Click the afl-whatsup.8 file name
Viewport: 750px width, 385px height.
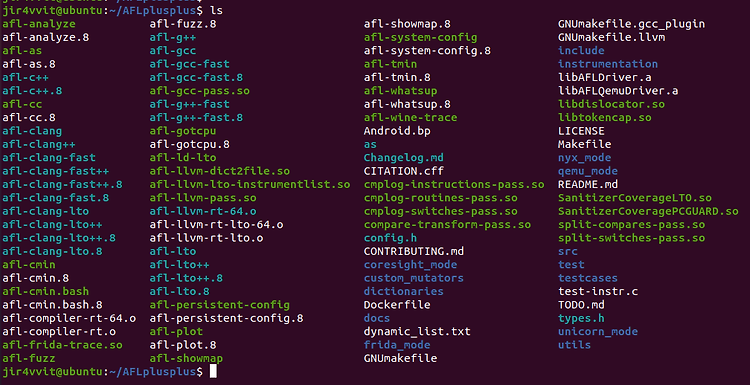pos(407,104)
